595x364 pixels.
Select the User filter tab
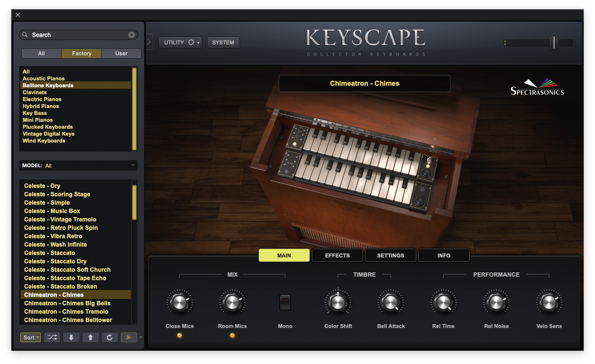pos(121,53)
